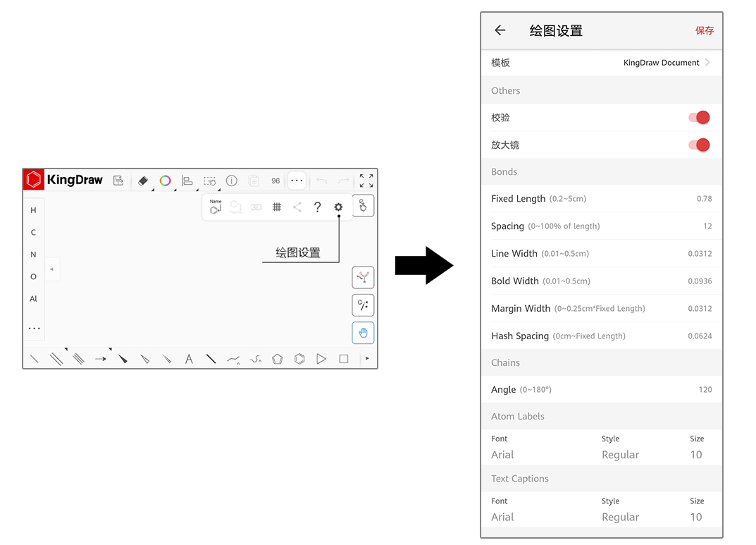Click the greyed-out paste document icon
756x545 pixels.
click(254, 181)
